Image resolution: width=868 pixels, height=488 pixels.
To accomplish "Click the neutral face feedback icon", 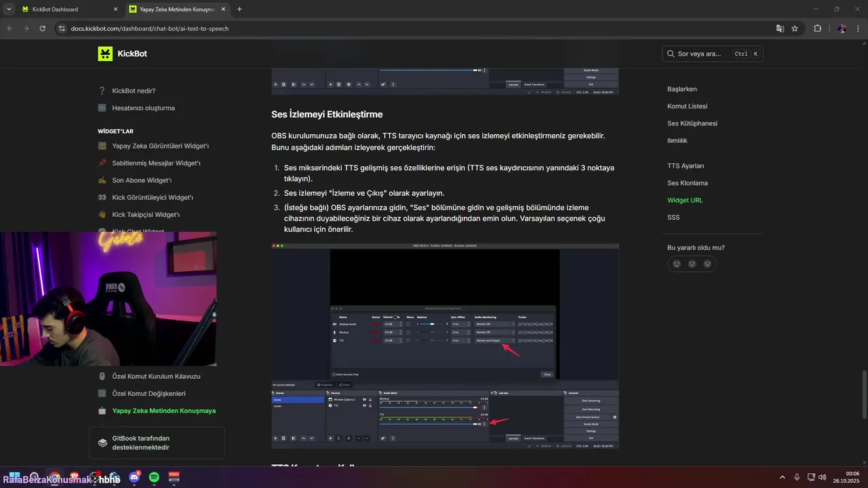I will [692, 264].
